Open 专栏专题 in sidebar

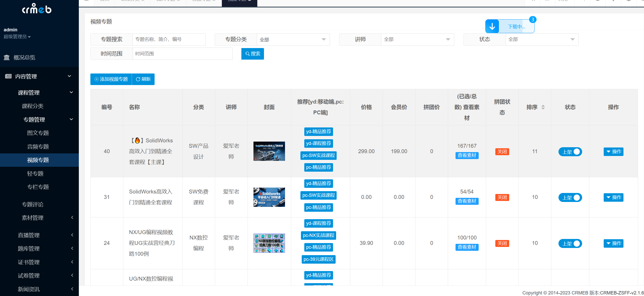[x=38, y=187]
